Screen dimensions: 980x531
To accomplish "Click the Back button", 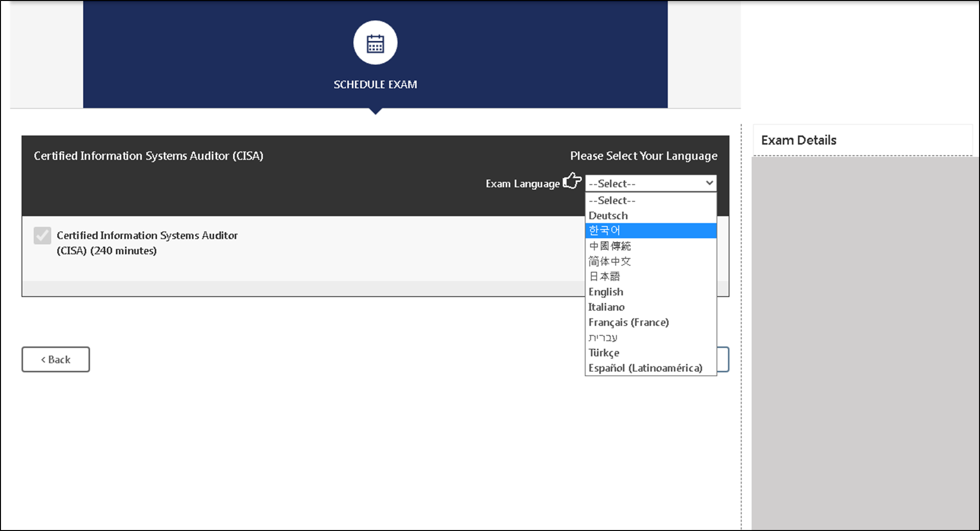I will (56, 360).
